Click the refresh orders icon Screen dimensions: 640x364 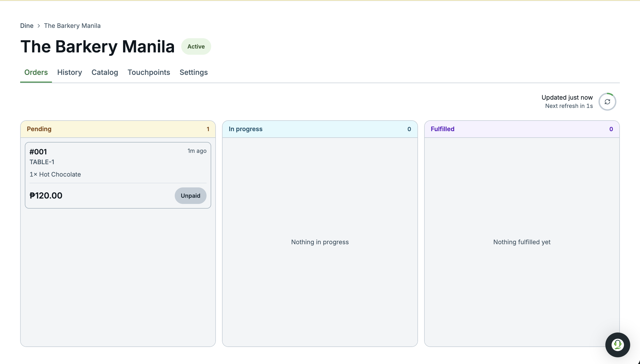pos(607,102)
